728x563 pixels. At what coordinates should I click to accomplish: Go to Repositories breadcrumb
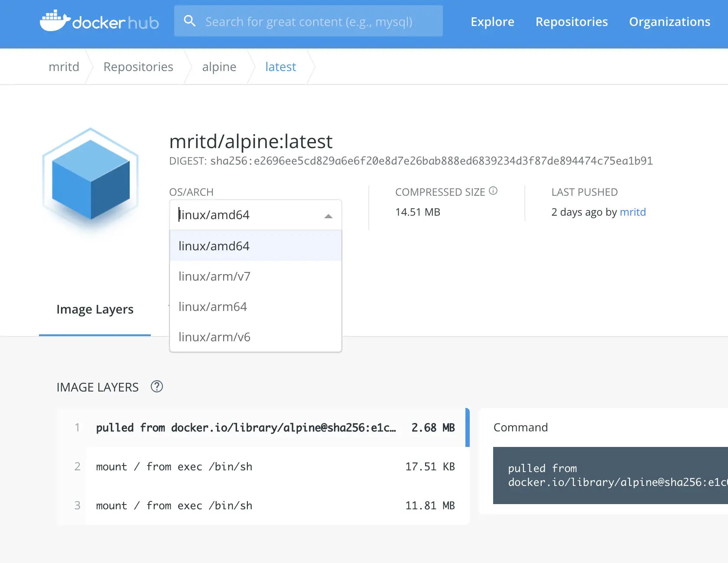(138, 67)
